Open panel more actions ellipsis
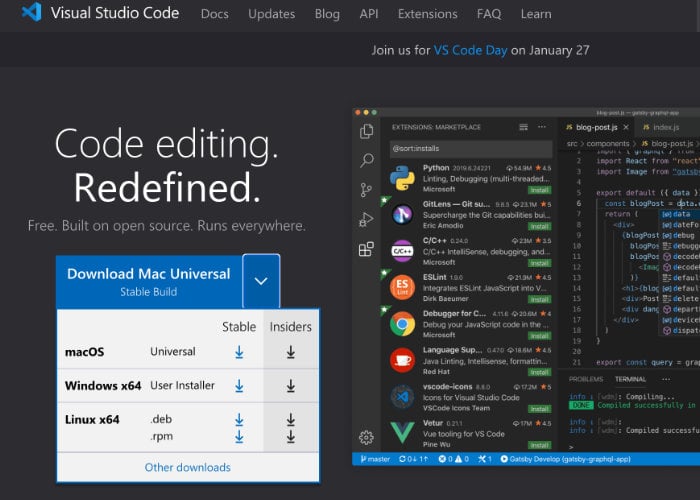The image size is (700, 500). coord(666,379)
